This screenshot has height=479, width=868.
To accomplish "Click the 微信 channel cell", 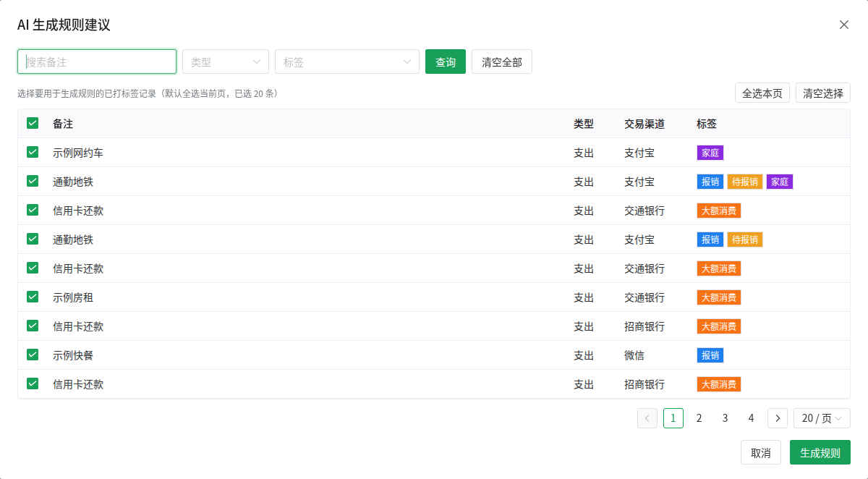I will (634, 355).
